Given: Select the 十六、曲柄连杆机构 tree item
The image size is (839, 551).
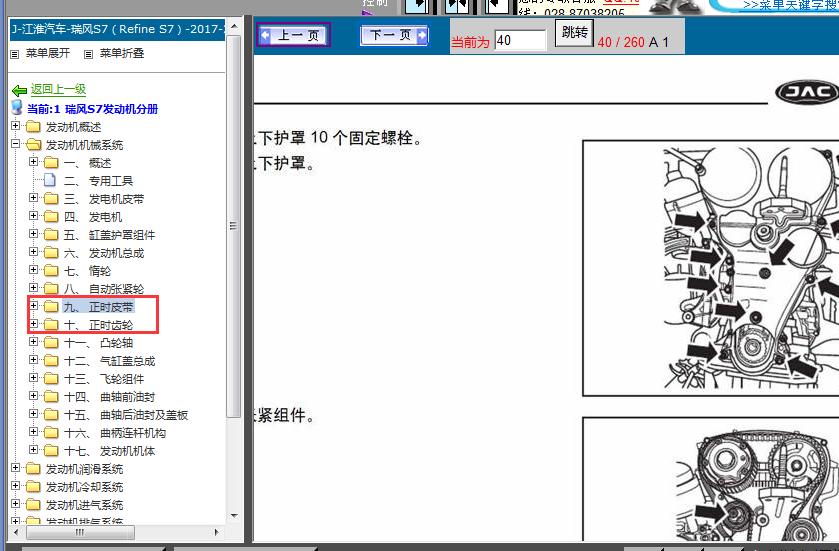Looking at the screenshot, I should (x=115, y=433).
